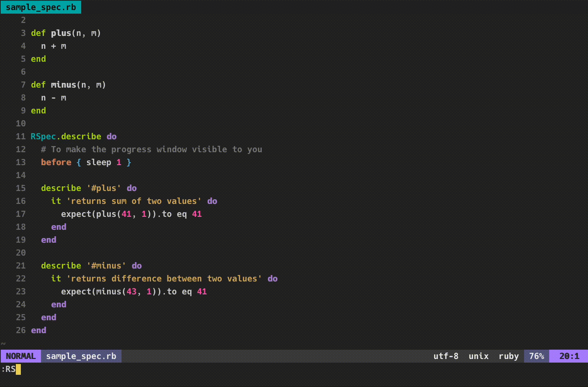
Task: Click the NORMAL mode indicator in statusline
Action: (x=21, y=356)
